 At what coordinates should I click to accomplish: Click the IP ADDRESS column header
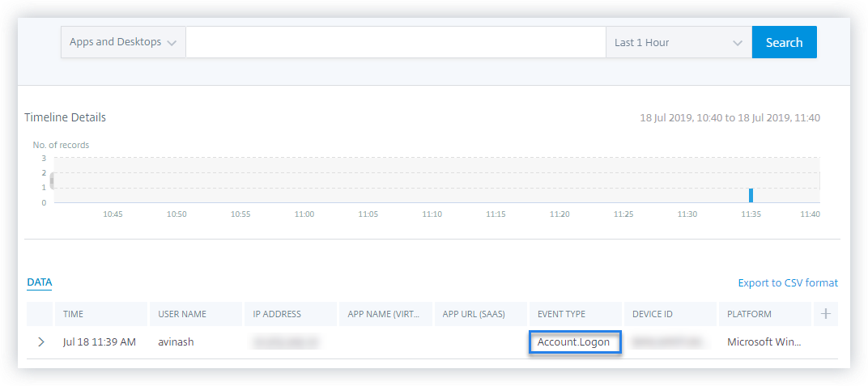point(291,313)
